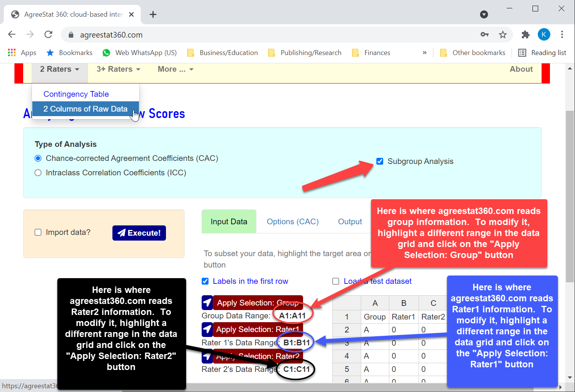575x392 pixels.
Task: Select the Group header cell
Action: [375, 317]
